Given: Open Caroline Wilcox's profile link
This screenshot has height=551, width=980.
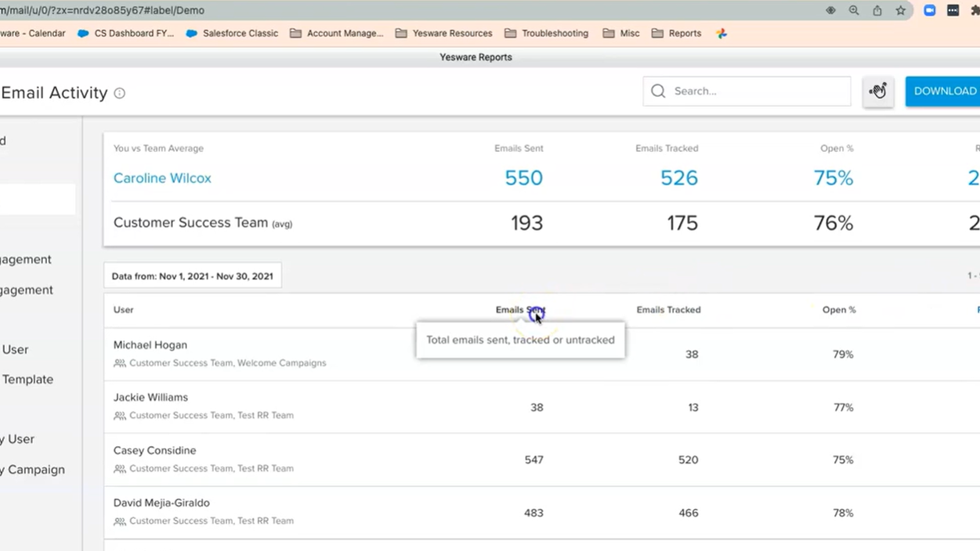Looking at the screenshot, I should click(x=162, y=178).
